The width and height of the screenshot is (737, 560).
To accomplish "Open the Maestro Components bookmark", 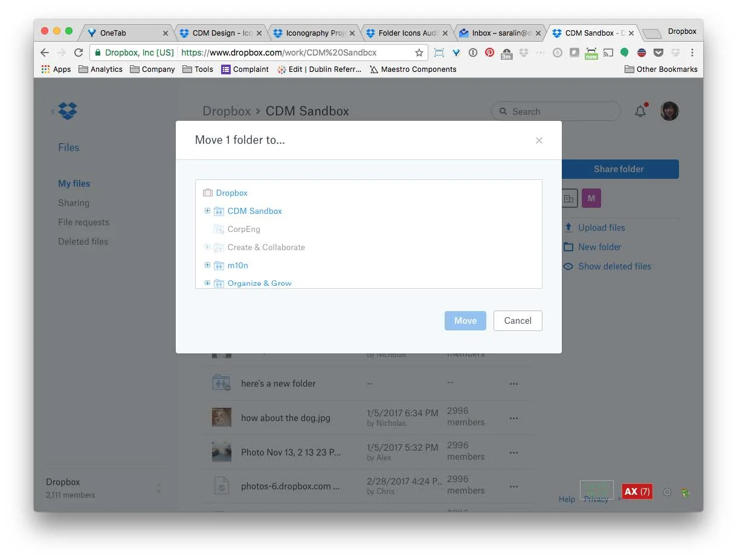I will coord(413,69).
